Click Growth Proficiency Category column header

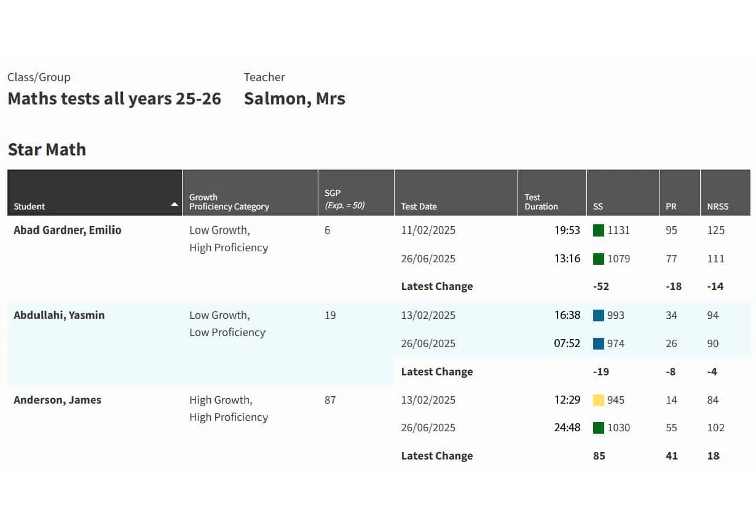point(250,192)
